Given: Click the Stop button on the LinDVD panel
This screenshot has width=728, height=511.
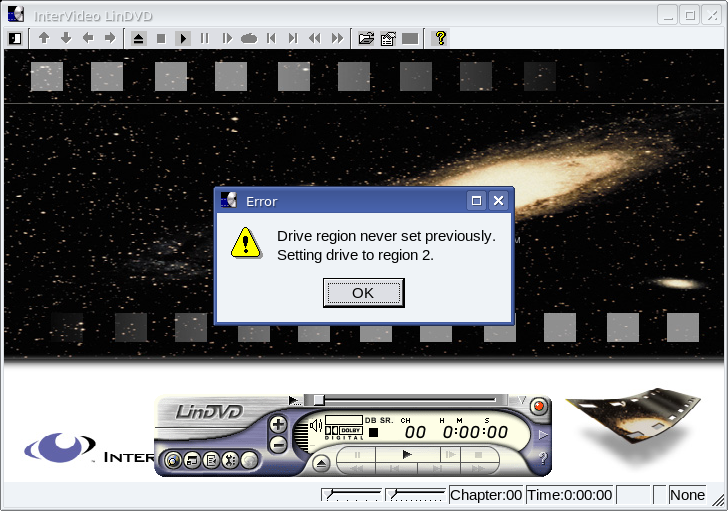Looking at the screenshot, I should pyautogui.click(x=479, y=455).
